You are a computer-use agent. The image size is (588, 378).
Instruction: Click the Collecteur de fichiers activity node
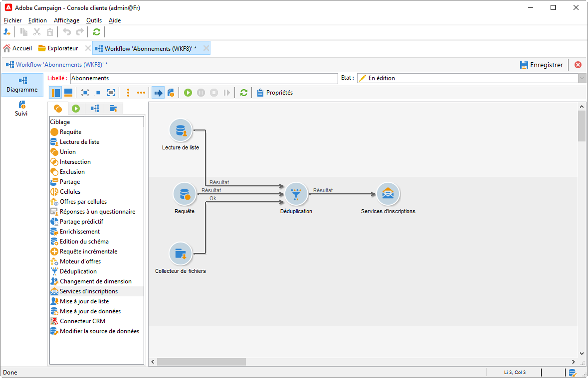(180, 254)
